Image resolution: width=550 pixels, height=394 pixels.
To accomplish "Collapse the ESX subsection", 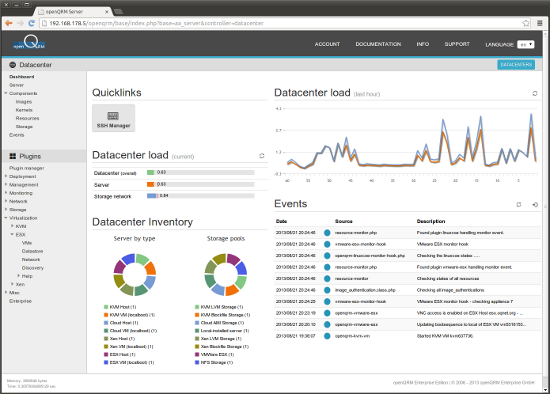I will (12, 234).
